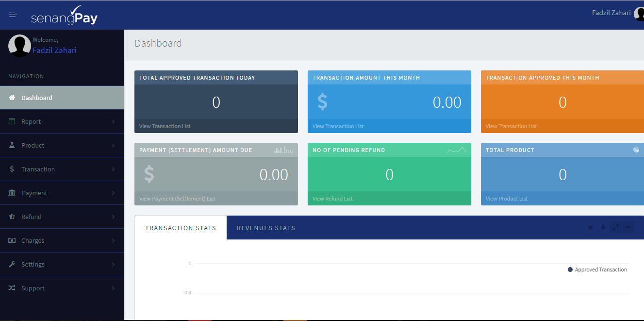The width and height of the screenshot is (644, 321).
Task: Click the Payment bank icon
Action: point(12,193)
